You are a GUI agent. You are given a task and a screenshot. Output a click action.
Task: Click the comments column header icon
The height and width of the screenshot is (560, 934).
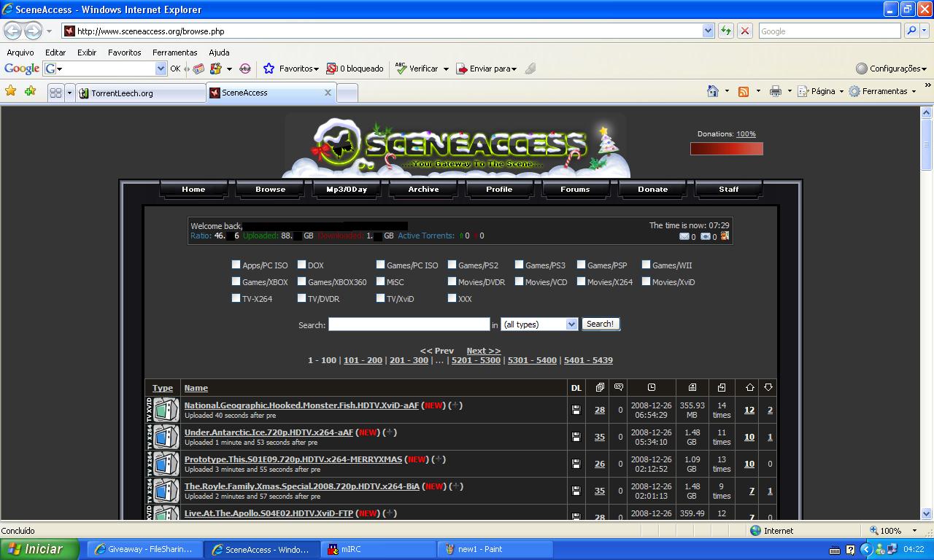coord(619,387)
